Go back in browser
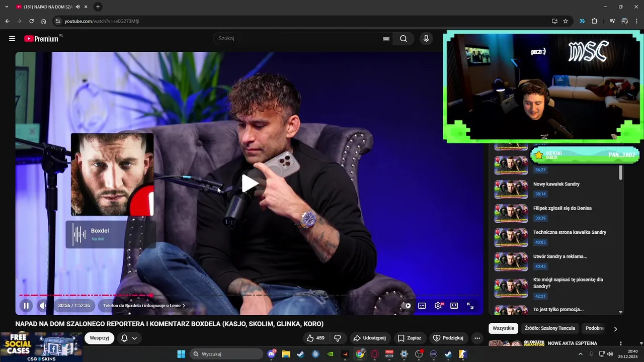This screenshot has height=362, width=644. (x=7, y=21)
